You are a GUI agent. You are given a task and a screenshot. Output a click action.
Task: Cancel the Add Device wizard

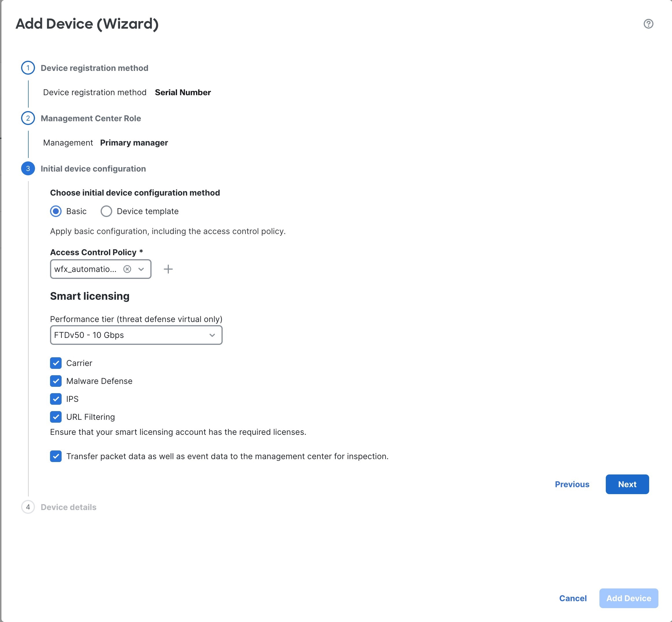[x=573, y=598]
